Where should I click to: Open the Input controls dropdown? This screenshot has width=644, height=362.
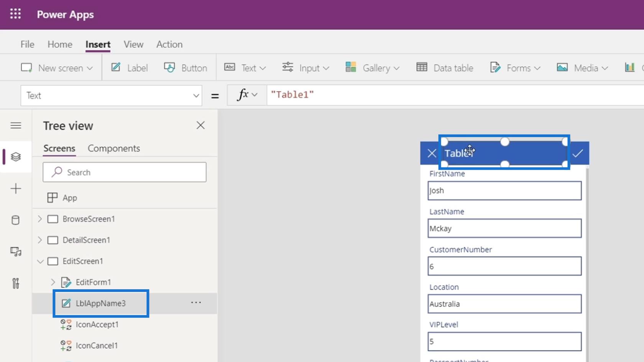(x=306, y=68)
